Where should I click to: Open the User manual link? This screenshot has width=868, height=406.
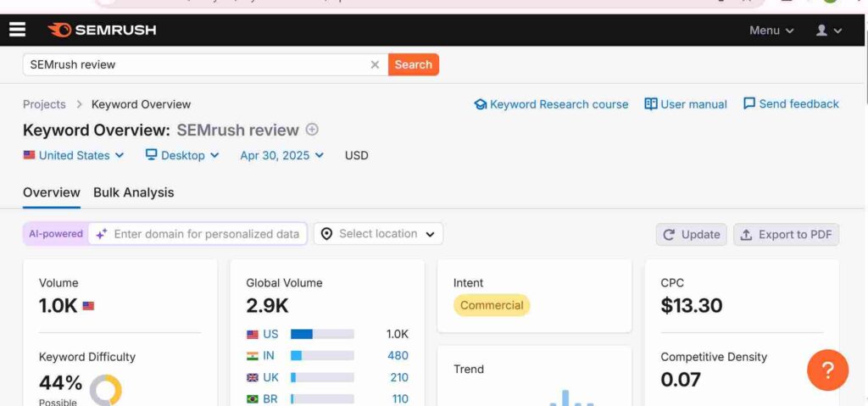coord(693,105)
